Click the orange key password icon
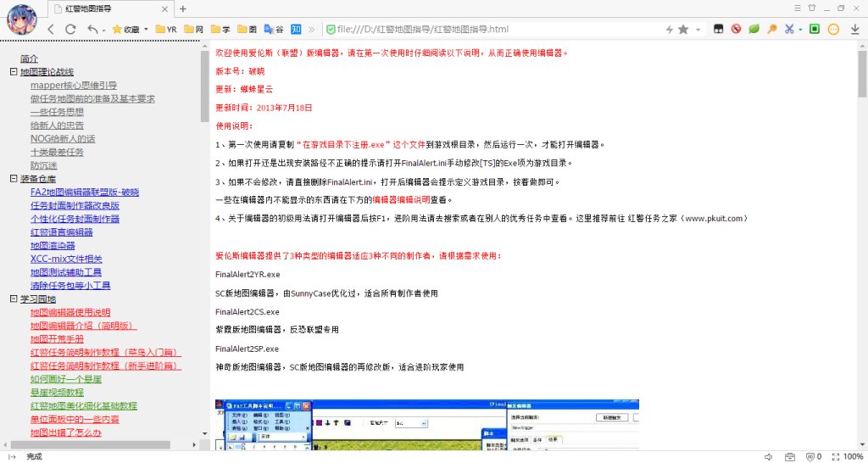This screenshot has width=868, height=463. coord(771,29)
